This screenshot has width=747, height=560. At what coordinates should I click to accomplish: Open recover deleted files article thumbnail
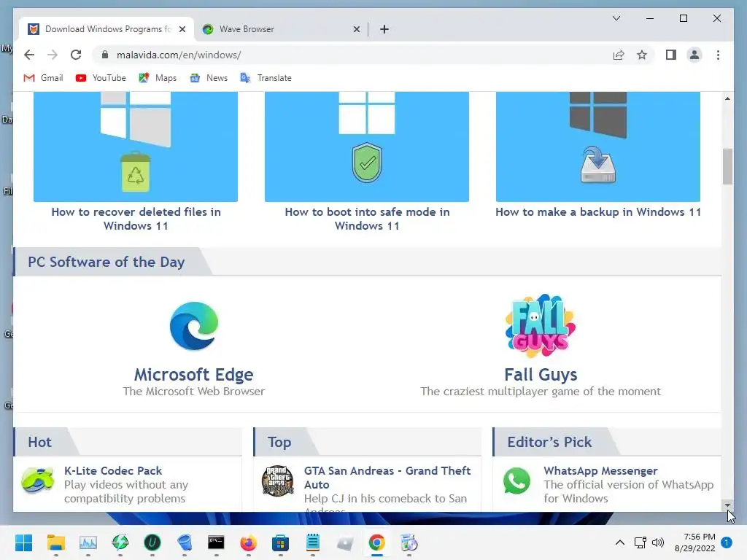coord(135,147)
